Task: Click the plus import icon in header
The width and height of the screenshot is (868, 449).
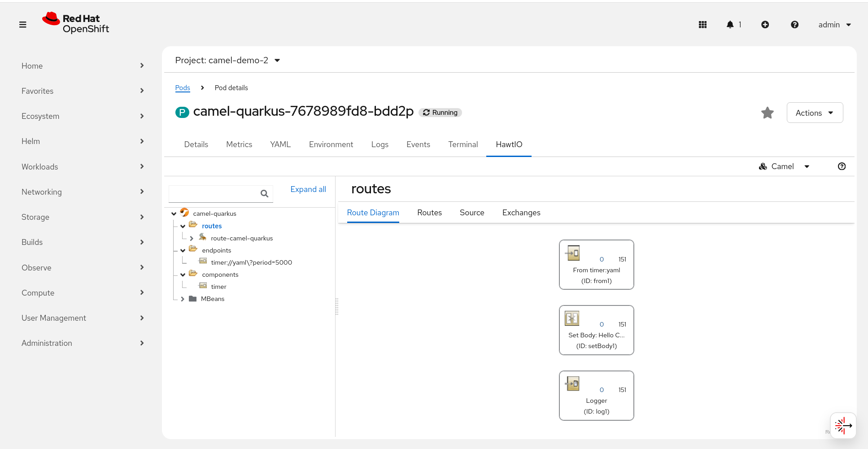Action: [765, 25]
